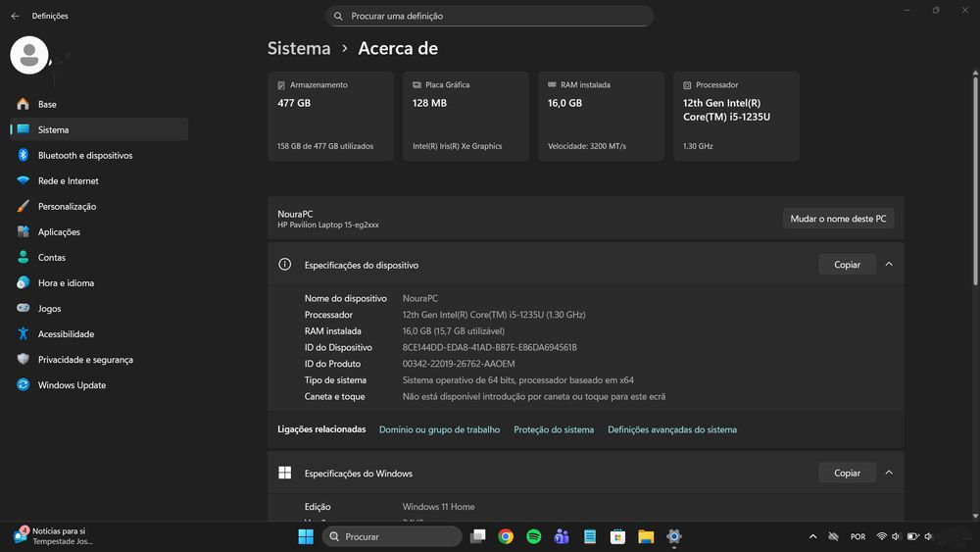Click the Hora e idioma globe icon
This screenshot has width=980, height=552.
pyautogui.click(x=24, y=282)
